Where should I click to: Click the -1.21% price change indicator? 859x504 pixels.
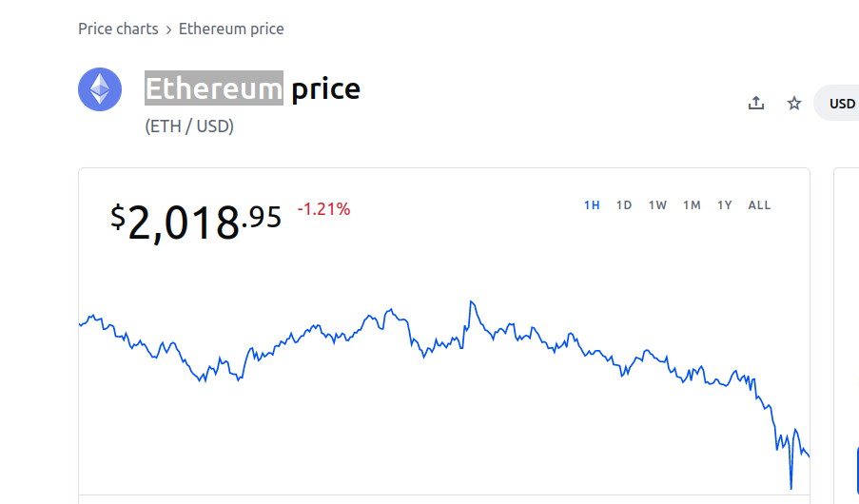point(323,209)
